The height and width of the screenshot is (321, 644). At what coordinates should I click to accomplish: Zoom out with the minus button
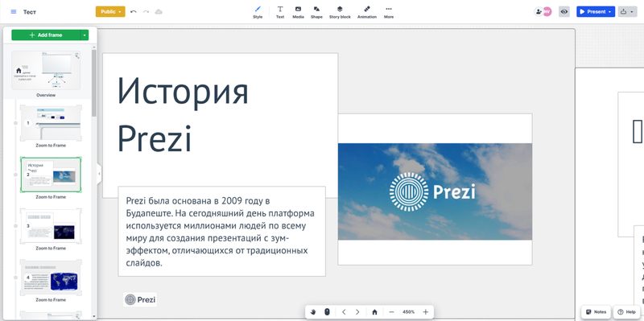[391, 312]
